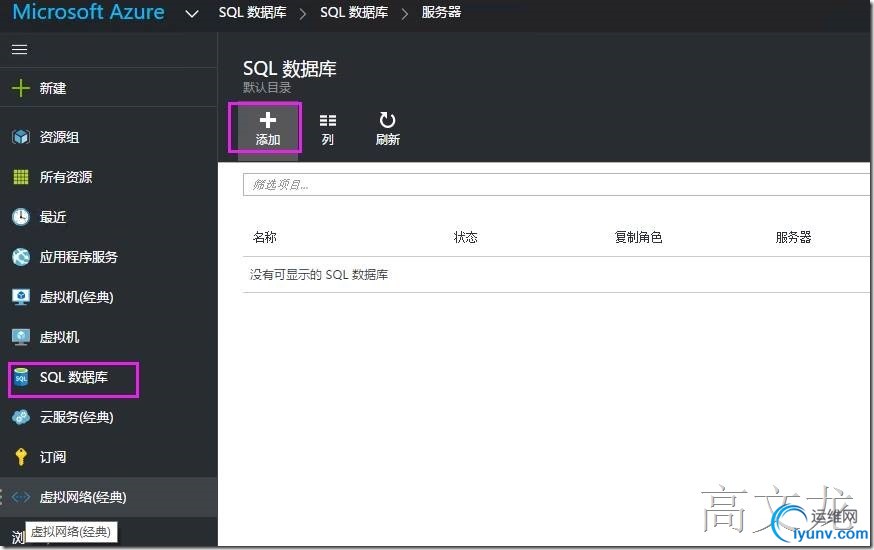Viewport: 874px width, 550px height.
Task: Select 新建 label in sidebar
Action: click(x=53, y=88)
